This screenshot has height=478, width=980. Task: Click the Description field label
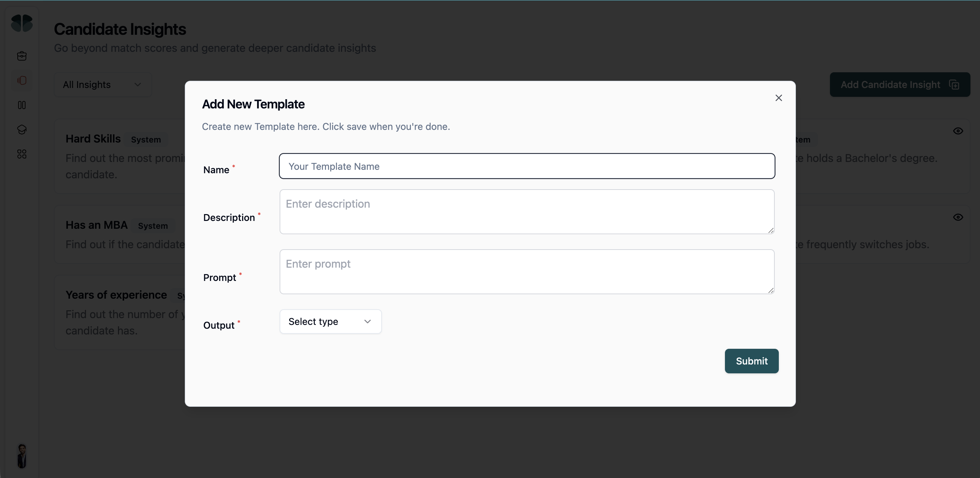(x=229, y=218)
